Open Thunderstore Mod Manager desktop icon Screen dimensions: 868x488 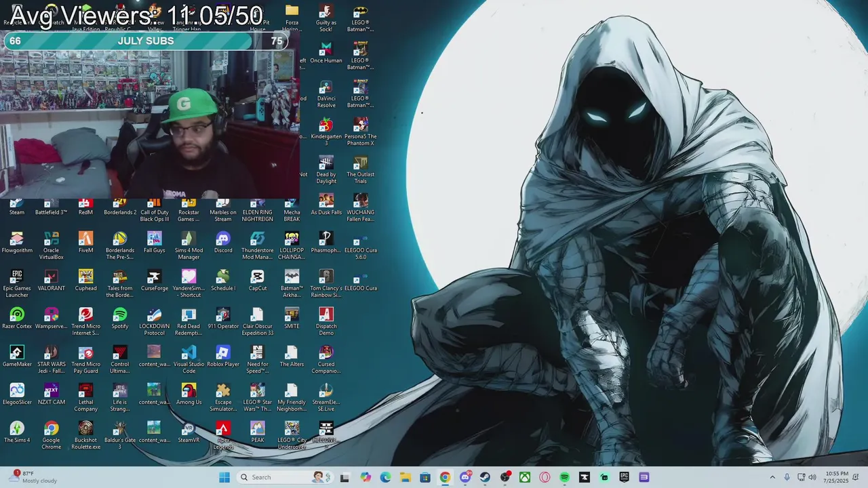click(x=258, y=246)
